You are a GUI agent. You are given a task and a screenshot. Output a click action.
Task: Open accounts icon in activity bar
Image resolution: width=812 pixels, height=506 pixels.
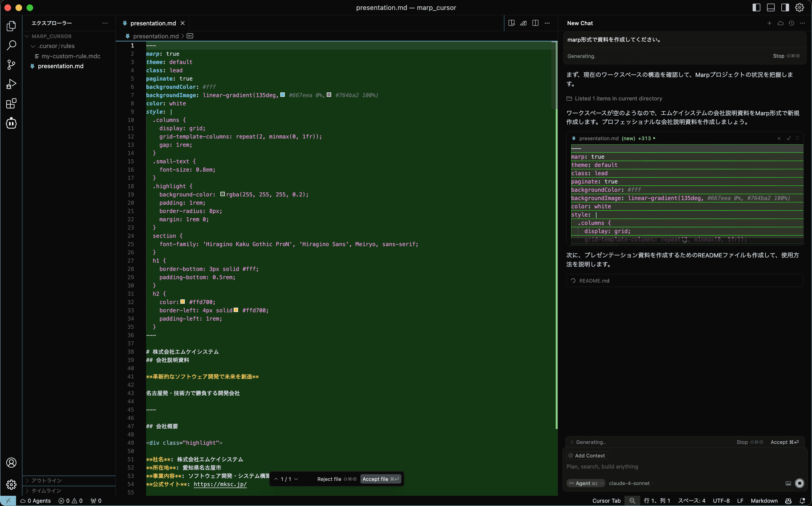11,462
